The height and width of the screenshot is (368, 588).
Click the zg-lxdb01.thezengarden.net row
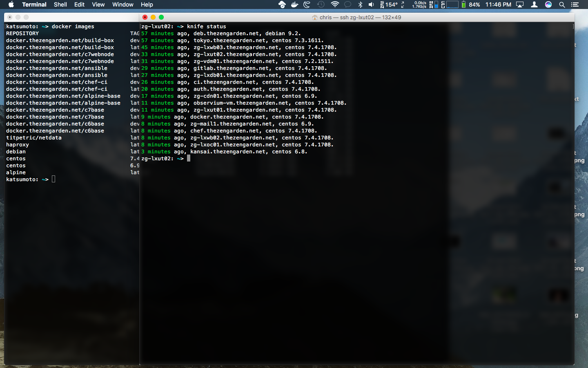(x=239, y=75)
